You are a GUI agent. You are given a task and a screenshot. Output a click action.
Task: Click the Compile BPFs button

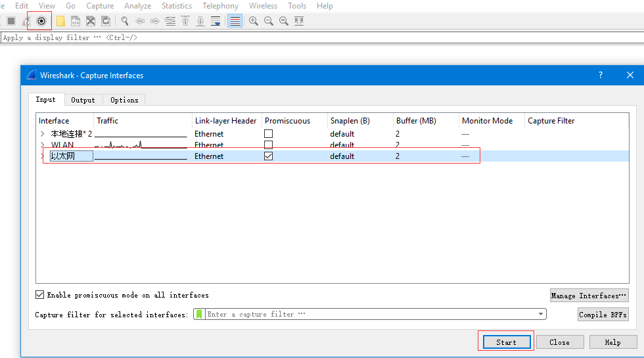(x=603, y=315)
